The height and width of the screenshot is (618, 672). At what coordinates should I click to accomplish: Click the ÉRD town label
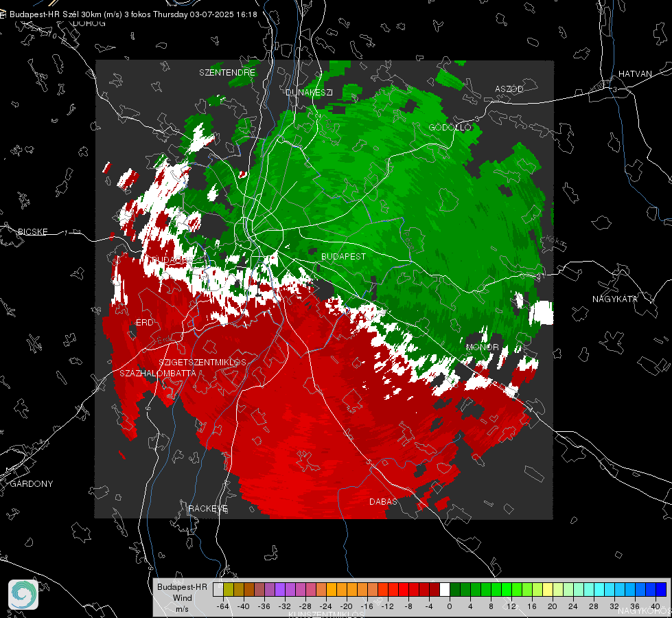144,322
